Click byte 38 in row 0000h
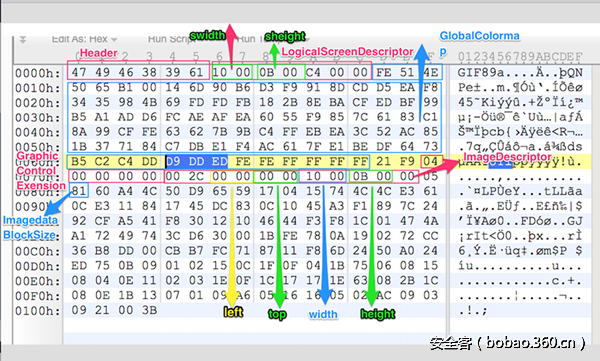The width and height of the screenshot is (600, 361). (149, 72)
